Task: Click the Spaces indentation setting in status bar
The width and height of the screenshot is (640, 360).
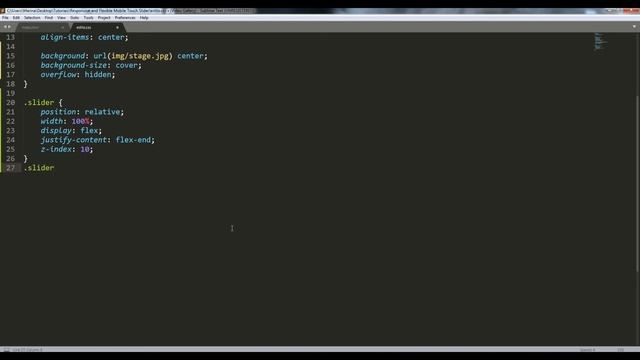Action: (588, 350)
